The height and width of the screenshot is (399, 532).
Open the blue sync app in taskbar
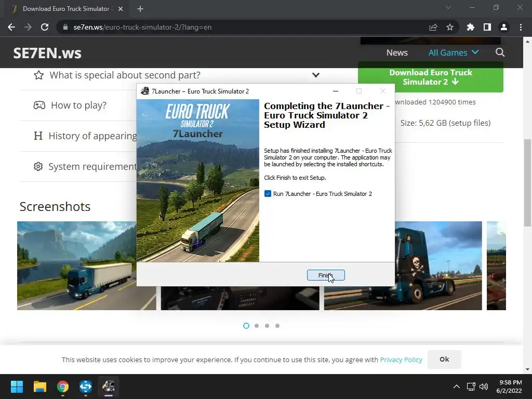click(86, 387)
